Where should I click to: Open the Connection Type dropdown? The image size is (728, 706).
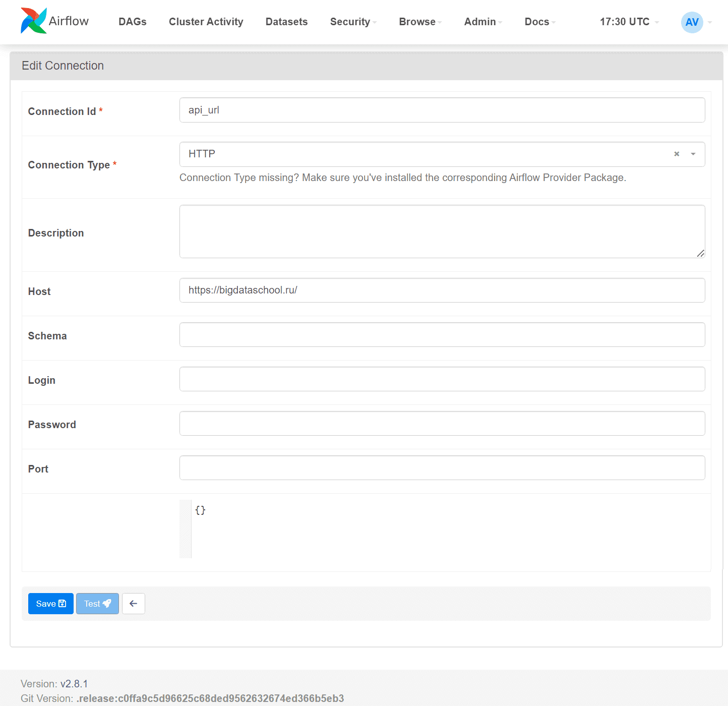pyautogui.click(x=693, y=154)
